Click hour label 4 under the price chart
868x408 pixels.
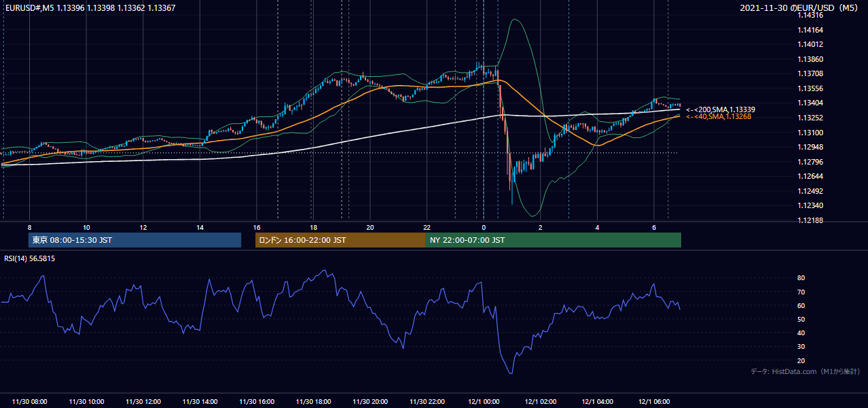597,228
